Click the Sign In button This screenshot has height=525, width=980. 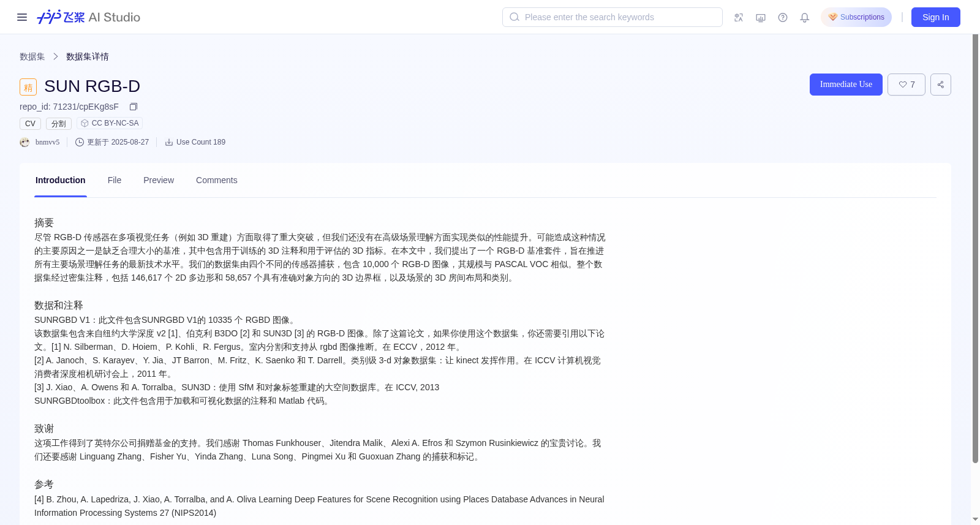click(936, 17)
